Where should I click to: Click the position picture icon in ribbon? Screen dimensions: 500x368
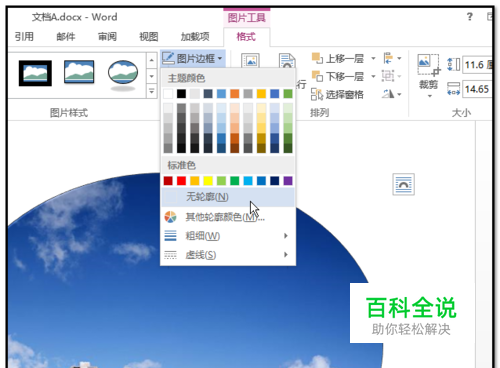point(250,61)
